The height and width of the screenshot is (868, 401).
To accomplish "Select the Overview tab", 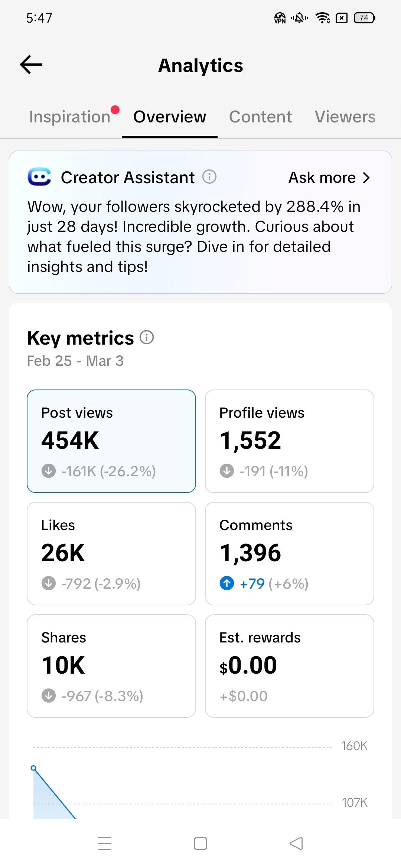I will [x=170, y=117].
